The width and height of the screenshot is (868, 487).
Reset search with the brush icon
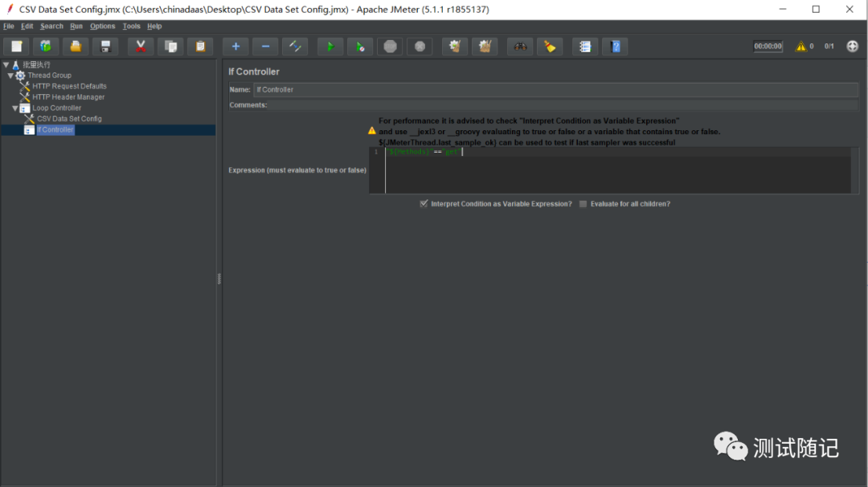point(551,47)
